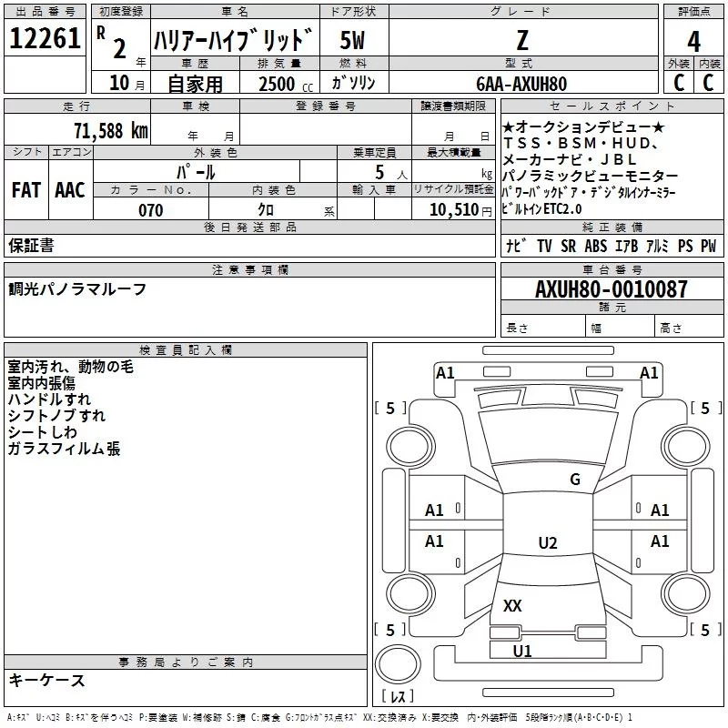Click the 検査員記入欄 section header

(x=186, y=350)
